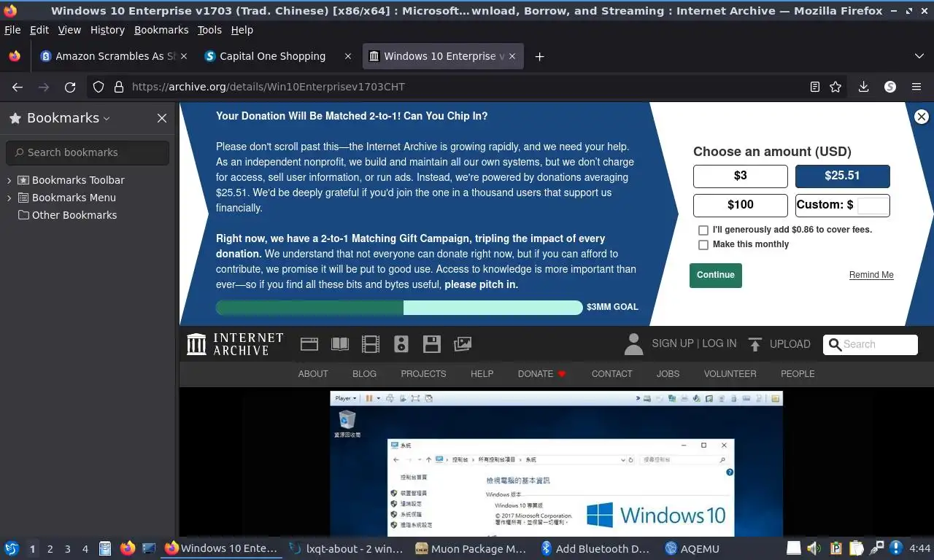Open the Internet Archive video film icon
This screenshot has height=560, width=934.
click(x=371, y=344)
